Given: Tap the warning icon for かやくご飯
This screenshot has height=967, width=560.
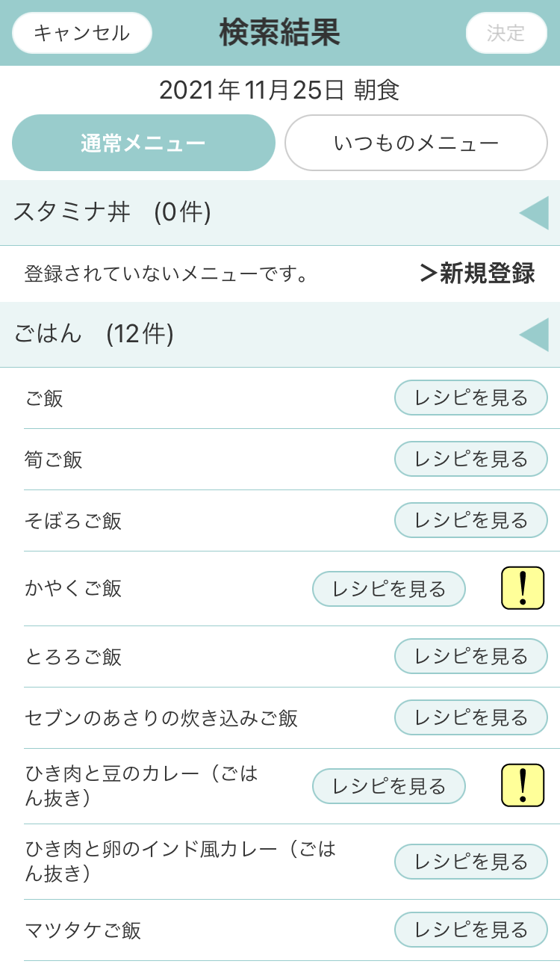Looking at the screenshot, I should pos(522,588).
